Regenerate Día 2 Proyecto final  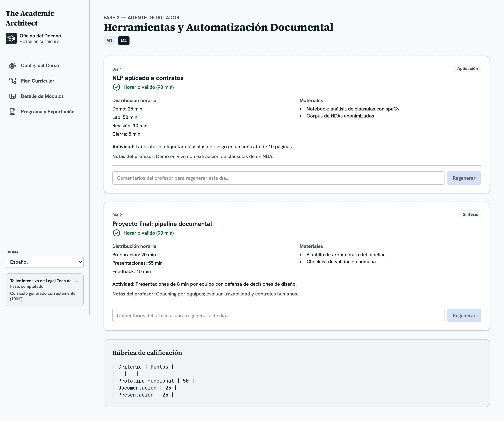click(464, 315)
